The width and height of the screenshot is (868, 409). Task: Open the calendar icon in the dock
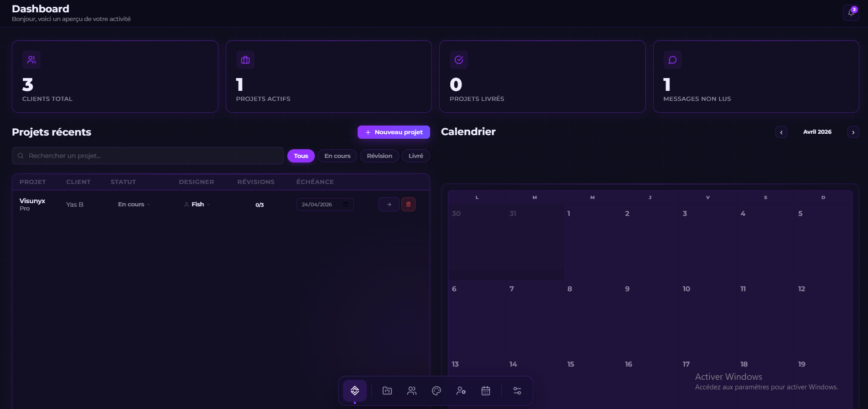(486, 391)
